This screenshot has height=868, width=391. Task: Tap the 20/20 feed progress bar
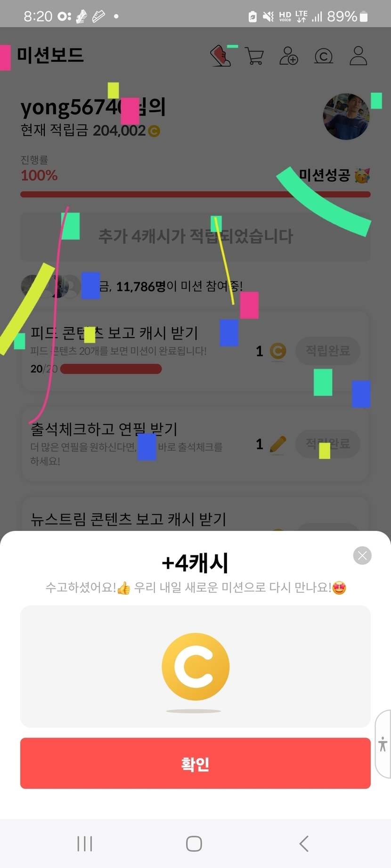[x=111, y=369]
